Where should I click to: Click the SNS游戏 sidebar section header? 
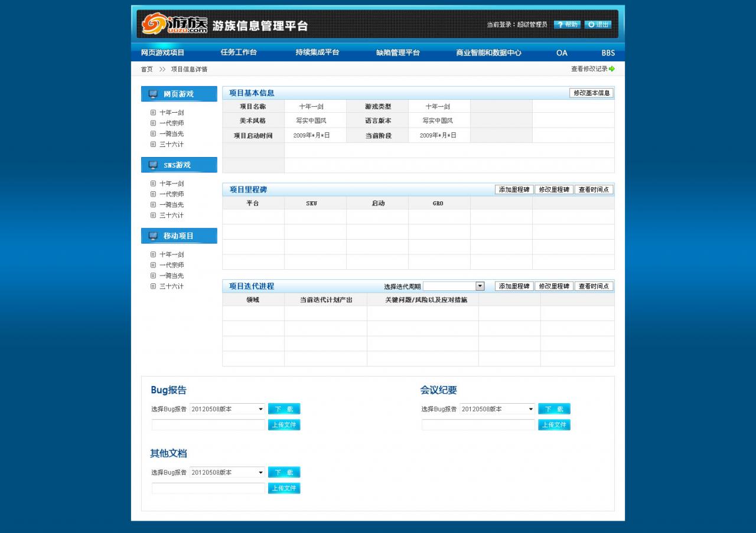(x=179, y=165)
